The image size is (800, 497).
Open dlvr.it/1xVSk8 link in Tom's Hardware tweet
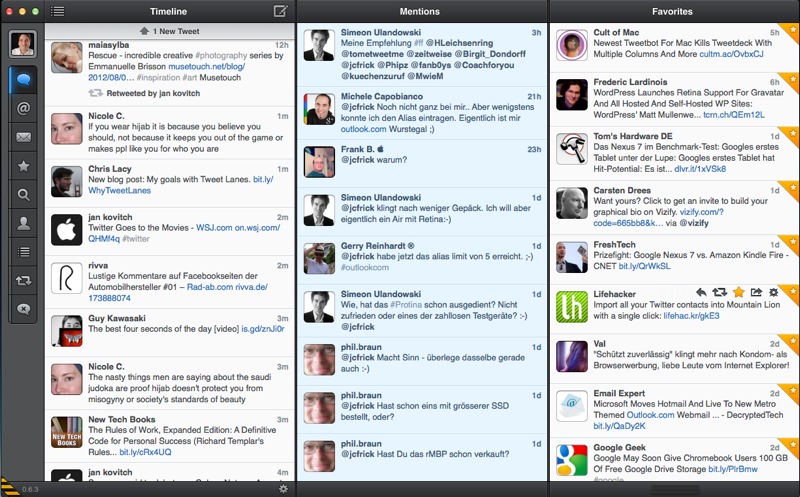(700, 169)
